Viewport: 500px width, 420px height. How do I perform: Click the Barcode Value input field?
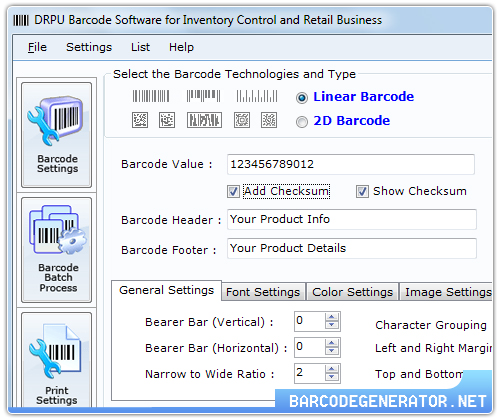point(351,164)
